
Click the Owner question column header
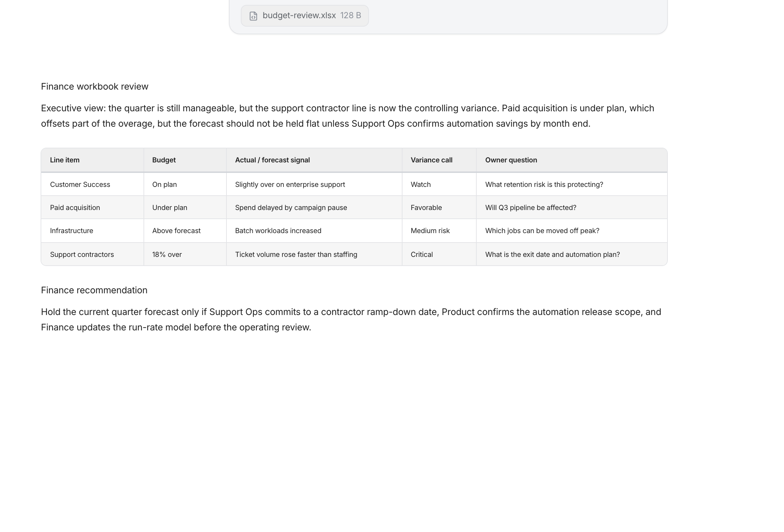(x=511, y=160)
